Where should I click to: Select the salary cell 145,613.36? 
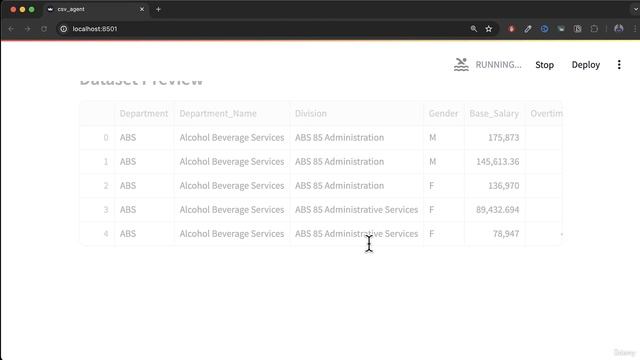[x=495, y=162]
